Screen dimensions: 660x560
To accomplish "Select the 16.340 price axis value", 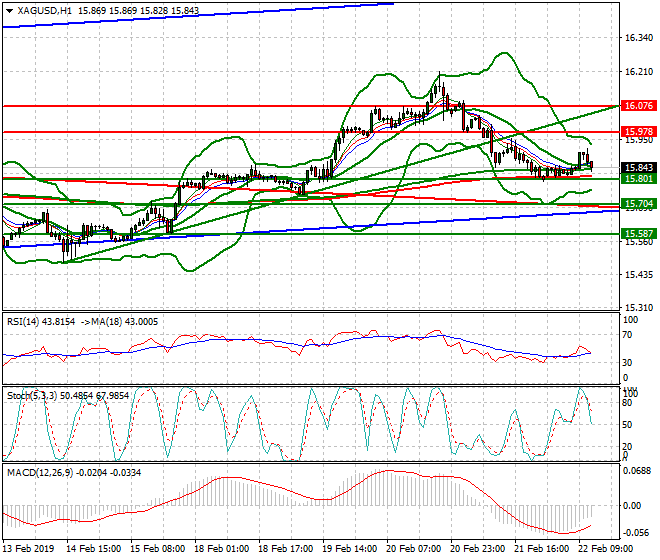I will click(x=639, y=38).
